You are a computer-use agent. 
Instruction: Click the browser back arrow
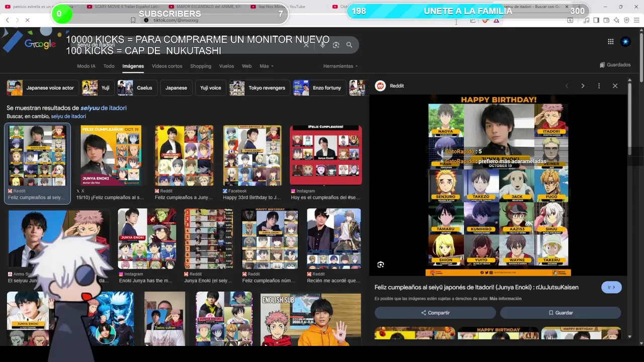(7, 20)
